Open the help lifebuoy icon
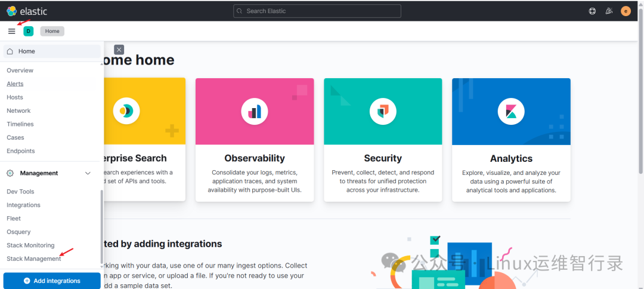The width and height of the screenshot is (644, 289). [592, 11]
